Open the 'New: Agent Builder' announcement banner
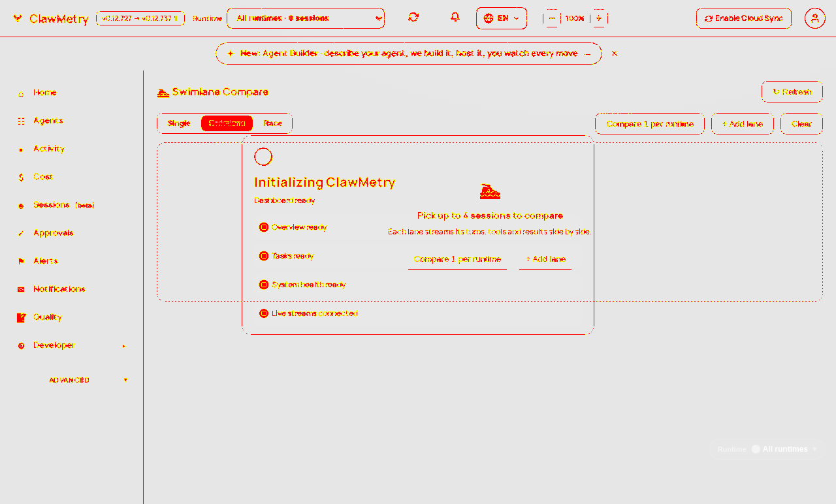Viewport: 836px width, 504px height. [409, 54]
